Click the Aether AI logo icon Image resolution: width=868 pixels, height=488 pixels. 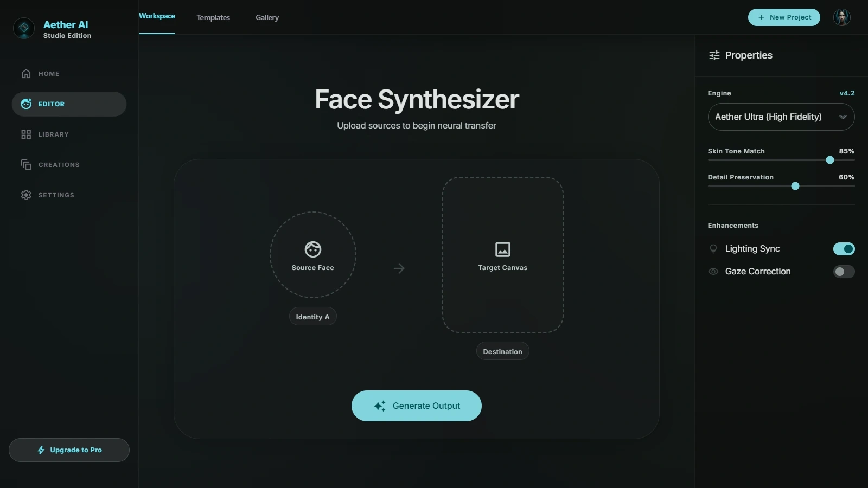pos(24,28)
